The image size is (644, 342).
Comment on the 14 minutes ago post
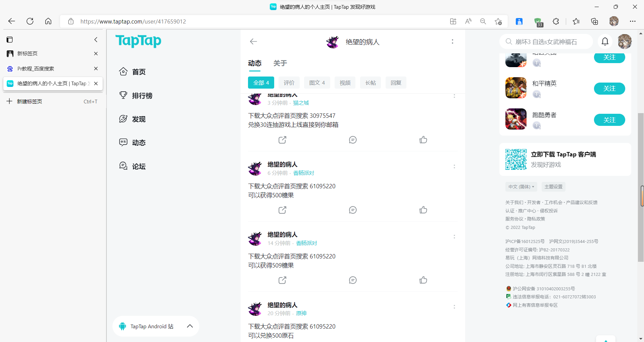(x=353, y=280)
